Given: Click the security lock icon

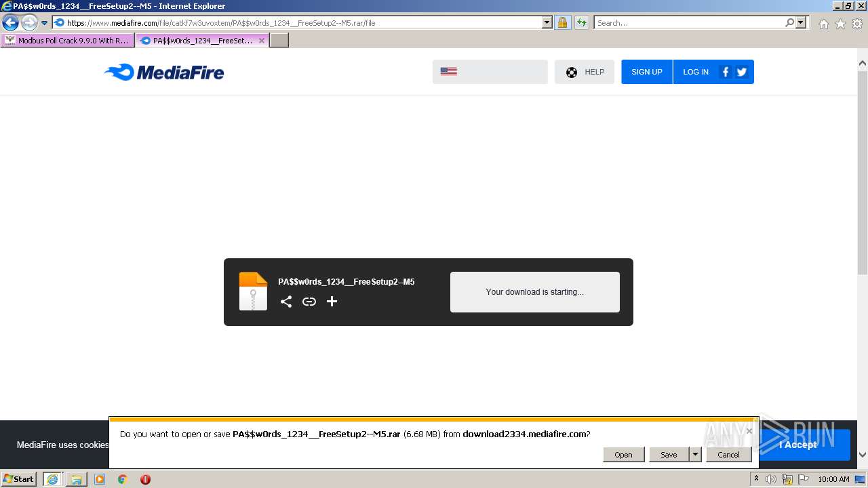Looking at the screenshot, I should coord(562,23).
